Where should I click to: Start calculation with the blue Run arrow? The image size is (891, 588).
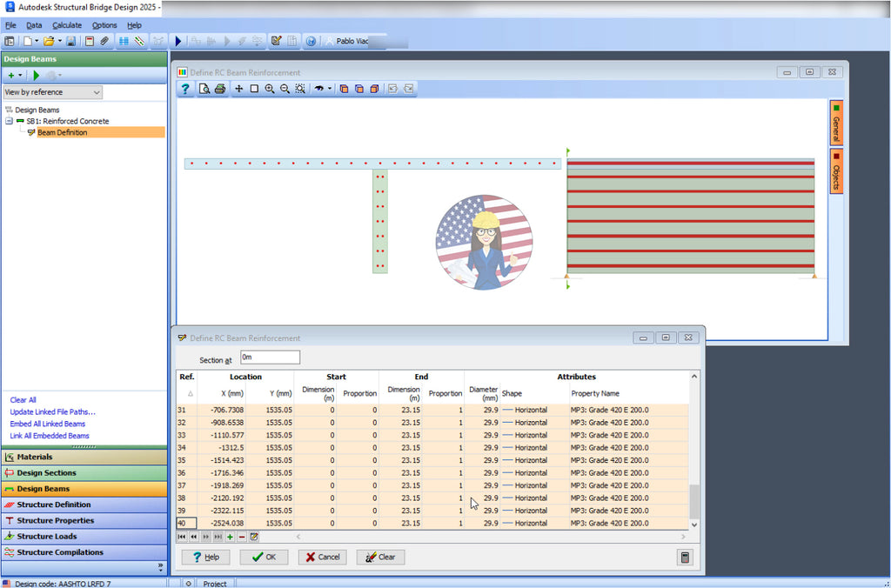[x=178, y=40]
